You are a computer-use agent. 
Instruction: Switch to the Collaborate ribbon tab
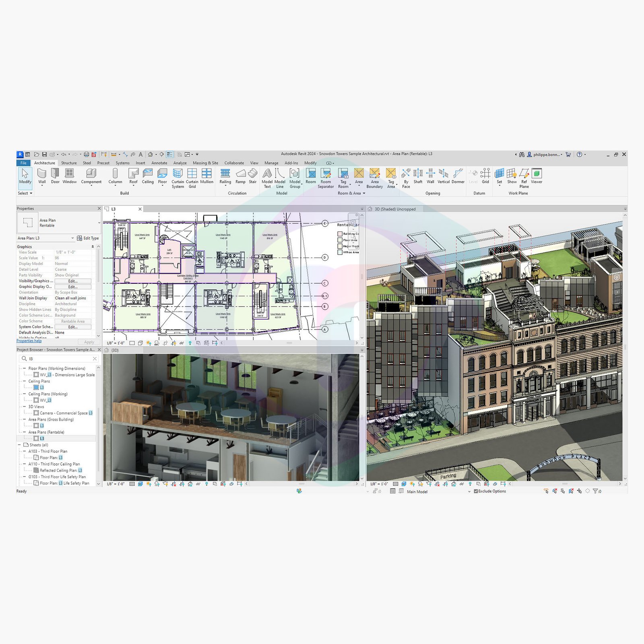coord(234,163)
